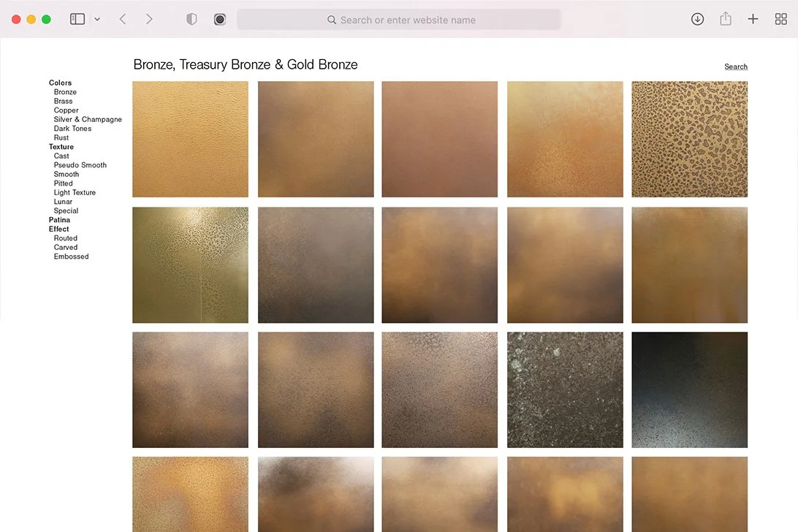Image resolution: width=798 pixels, height=532 pixels.
Task: Filter by Pseudo Smooth texture
Action: point(80,165)
